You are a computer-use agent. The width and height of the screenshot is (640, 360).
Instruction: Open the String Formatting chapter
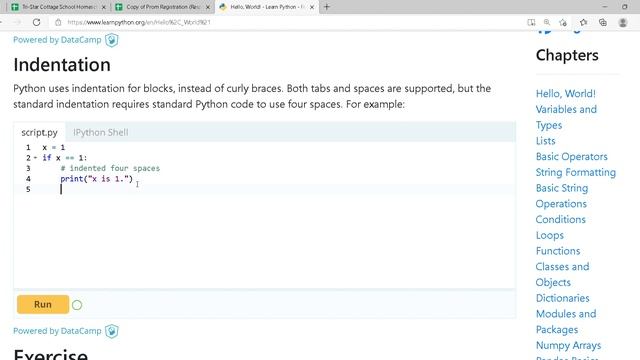[x=576, y=172]
